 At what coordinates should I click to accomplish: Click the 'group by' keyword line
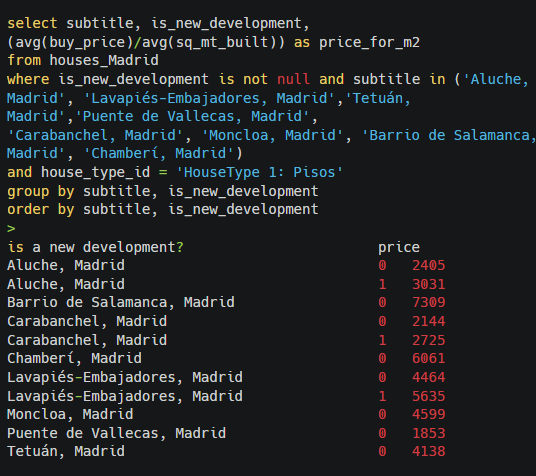coord(163,191)
